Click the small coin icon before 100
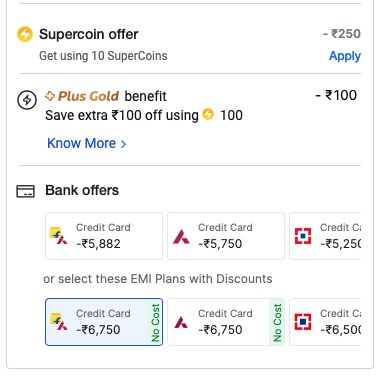 coord(208,114)
